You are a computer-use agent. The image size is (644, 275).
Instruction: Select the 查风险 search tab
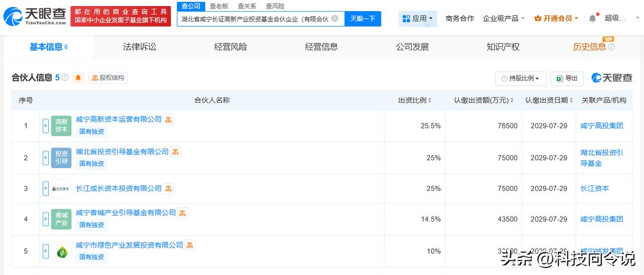pyautogui.click(x=275, y=6)
